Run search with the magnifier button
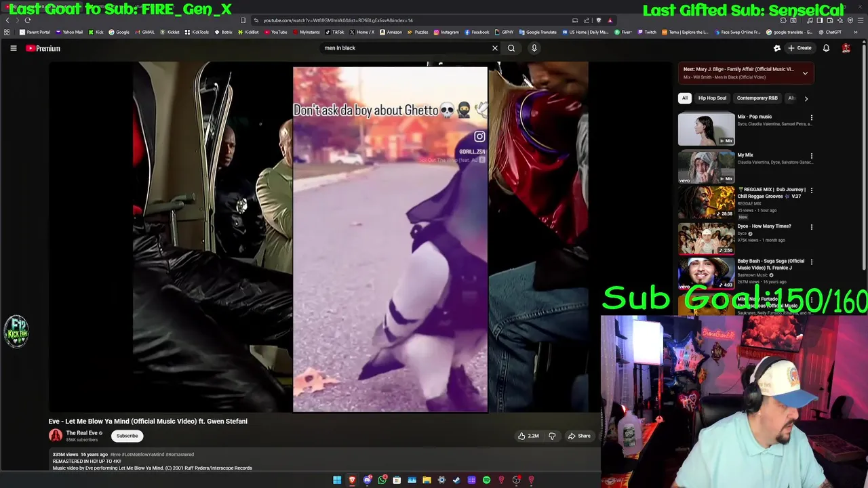 pyautogui.click(x=511, y=48)
